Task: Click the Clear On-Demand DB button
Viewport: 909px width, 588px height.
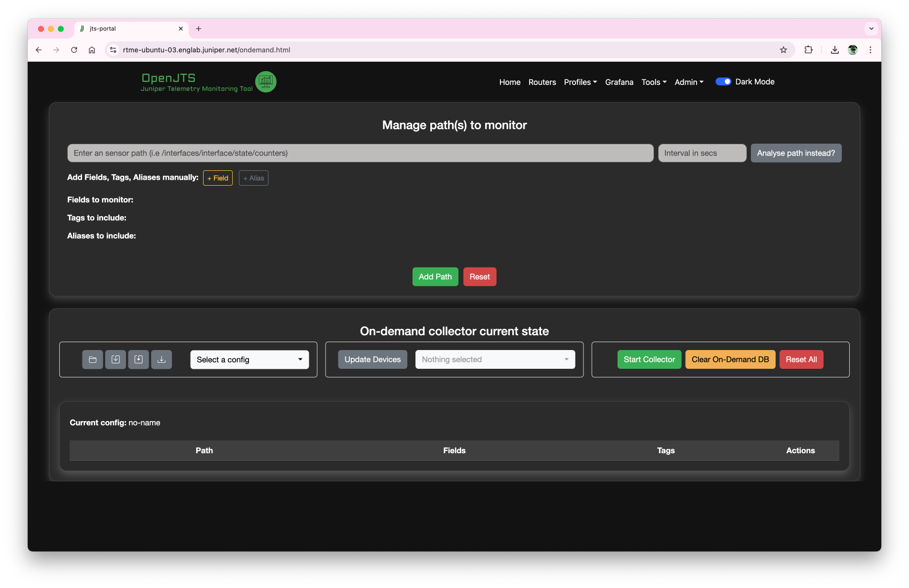Action: click(730, 359)
